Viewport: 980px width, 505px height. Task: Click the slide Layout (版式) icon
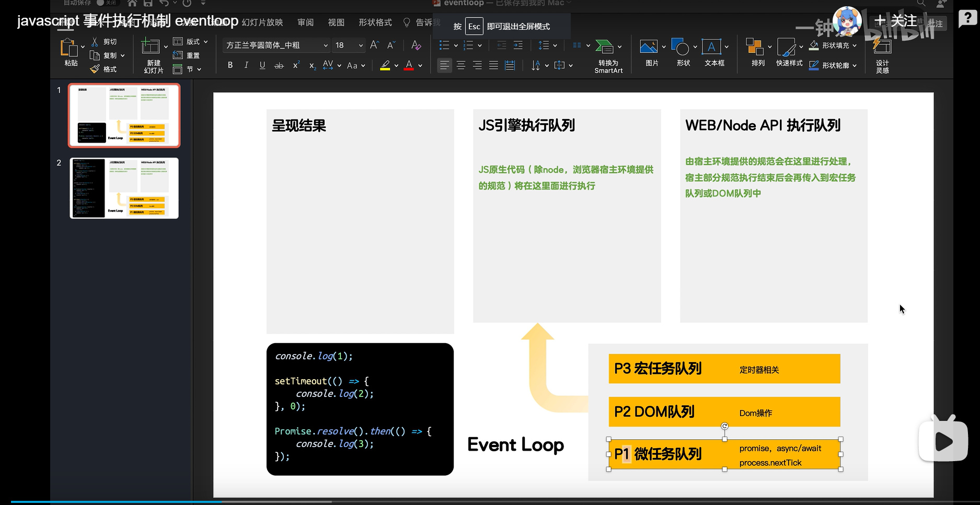tap(178, 41)
